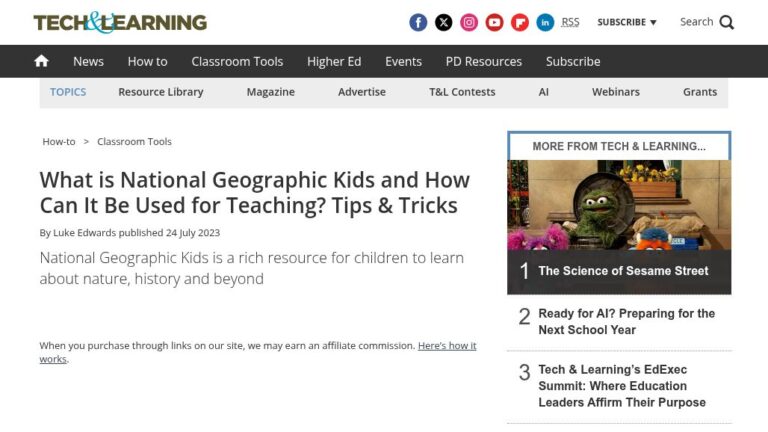Click the Classroom Tools breadcrumb

(134, 142)
